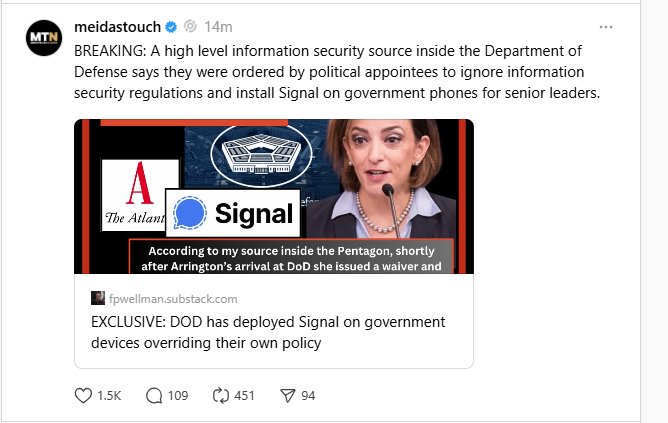Screen dimensions: 668x423
Task: Open the meidastouch profile username link
Action: pyautogui.click(x=118, y=26)
